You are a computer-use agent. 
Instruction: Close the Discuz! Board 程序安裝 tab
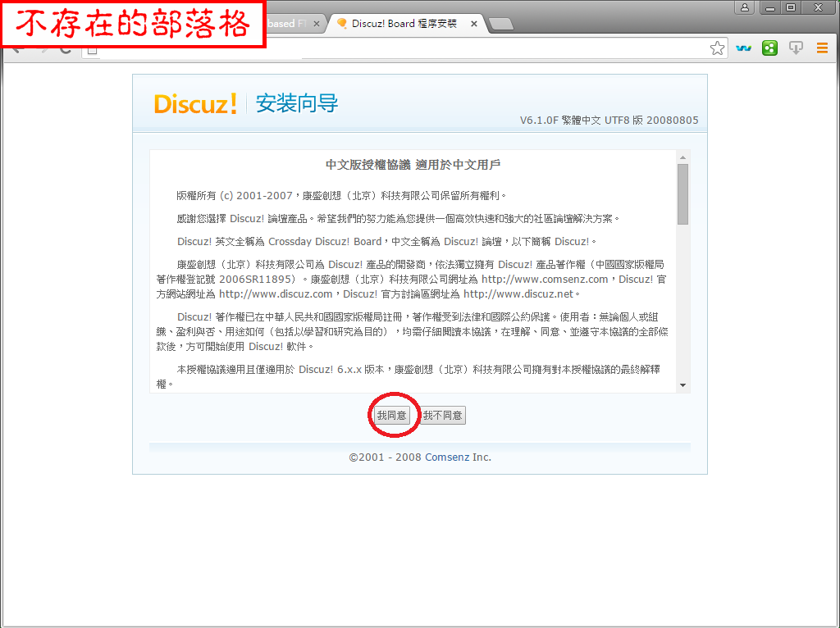coord(473,24)
